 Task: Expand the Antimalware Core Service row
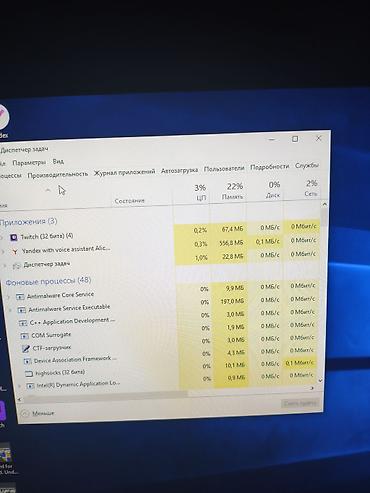coord(9,296)
